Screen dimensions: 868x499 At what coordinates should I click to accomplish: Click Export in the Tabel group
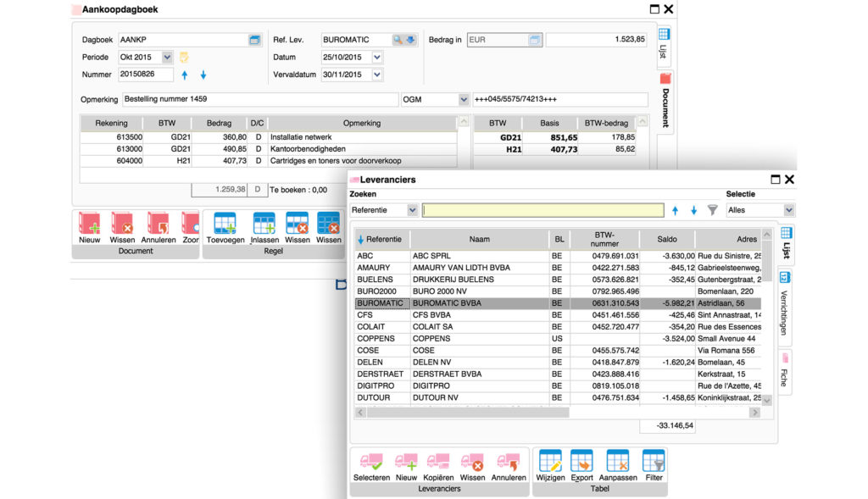pyautogui.click(x=581, y=466)
